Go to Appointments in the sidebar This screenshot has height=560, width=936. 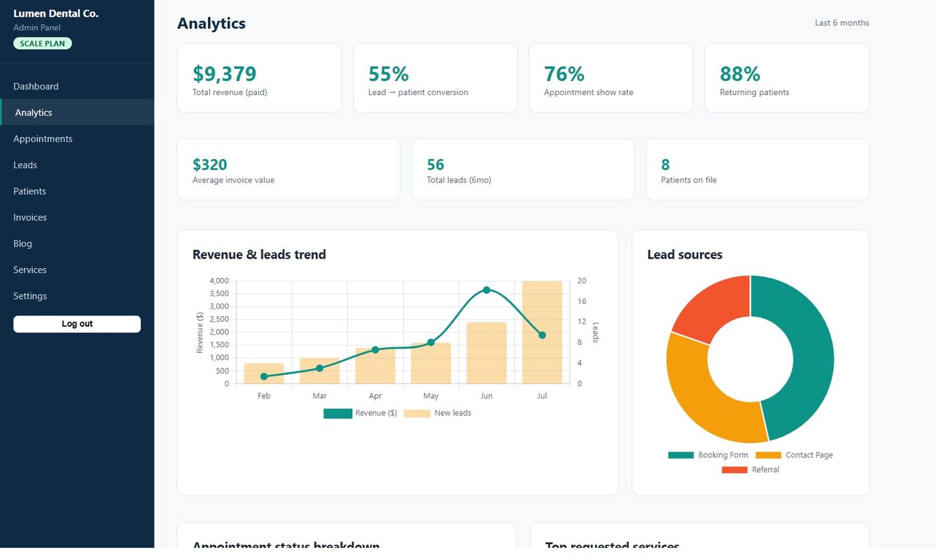tap(77, 138)
